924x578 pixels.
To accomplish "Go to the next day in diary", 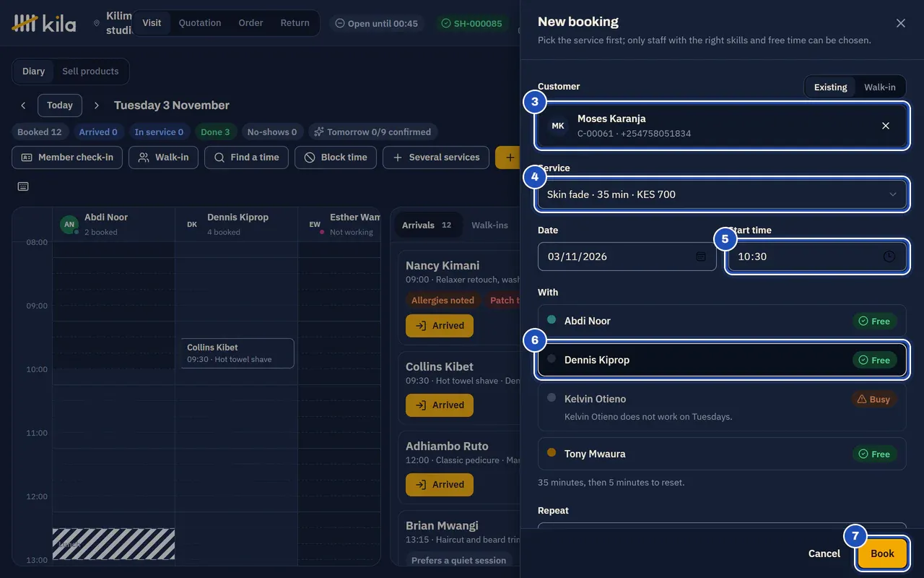I will pyautogui.click(x=97, y=105).
